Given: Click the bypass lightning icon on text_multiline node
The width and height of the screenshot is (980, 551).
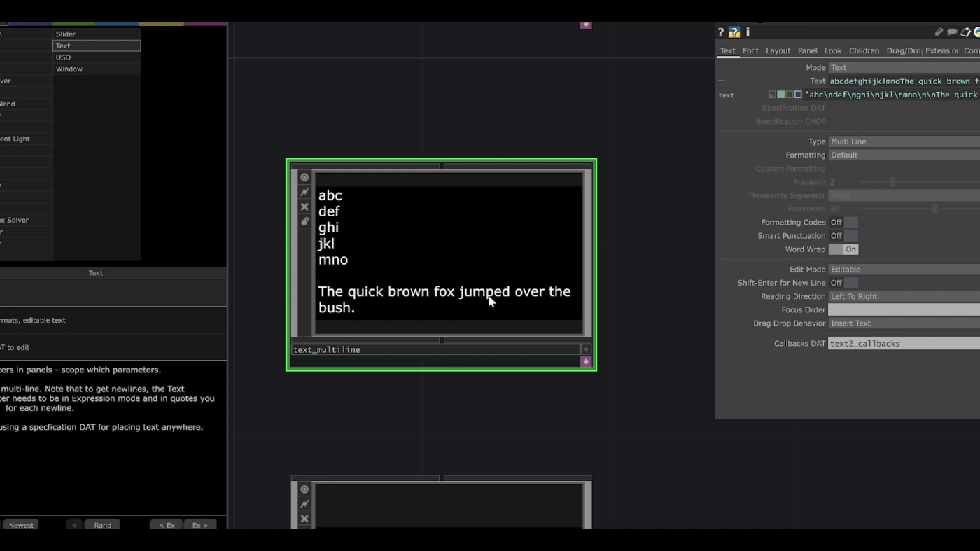Looking at the screenshot, I should click(304, 192).
